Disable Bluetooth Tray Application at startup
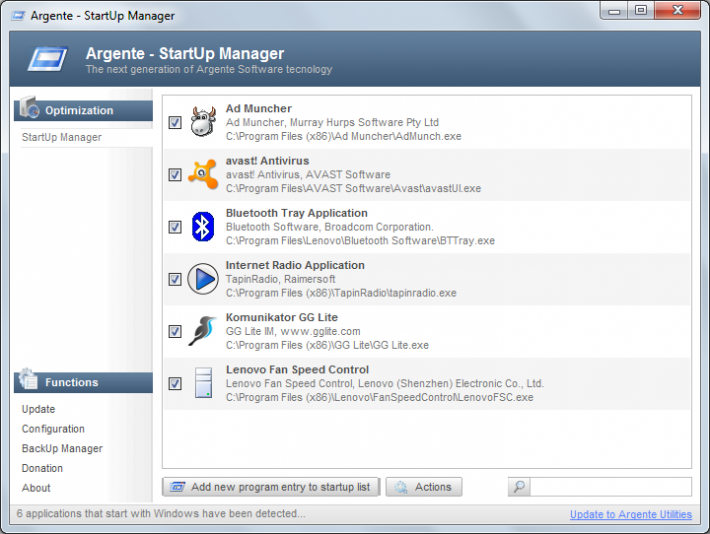Viewport: 710px width, 534px height. coord(175,226)
